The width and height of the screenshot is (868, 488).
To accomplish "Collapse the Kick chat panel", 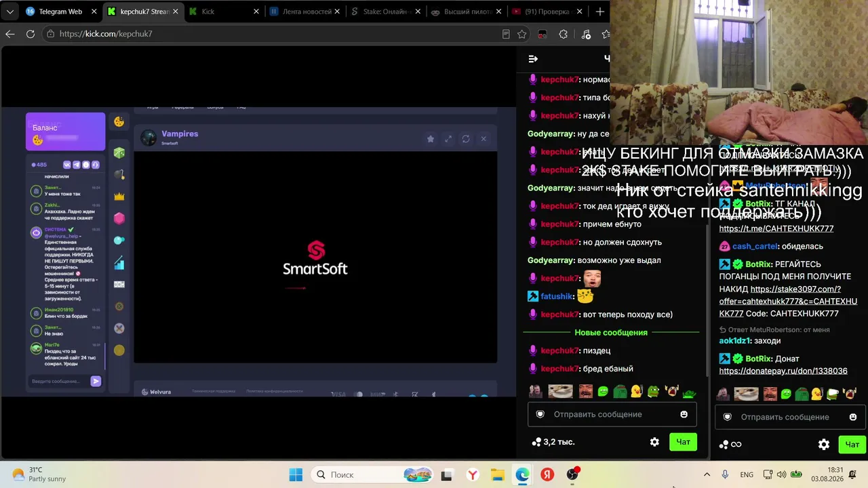I will (x=533, y=59).
